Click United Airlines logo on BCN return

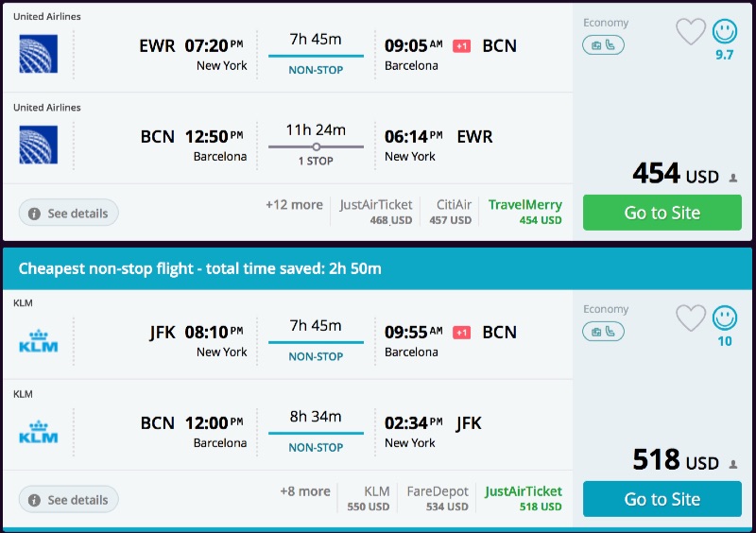pos(39,145)
